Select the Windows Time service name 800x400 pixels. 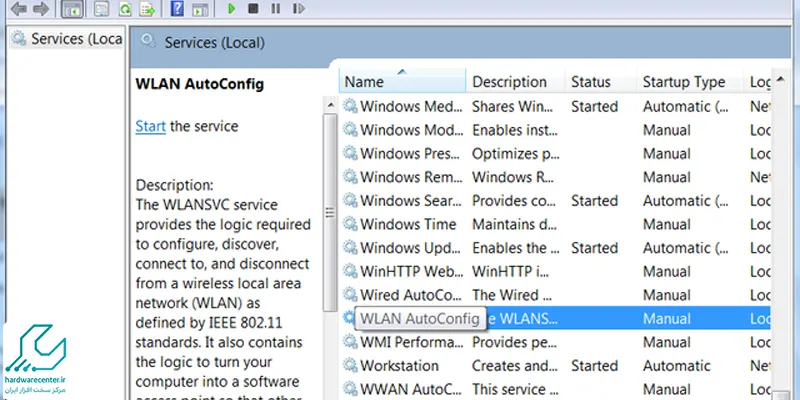click(408, 224)
